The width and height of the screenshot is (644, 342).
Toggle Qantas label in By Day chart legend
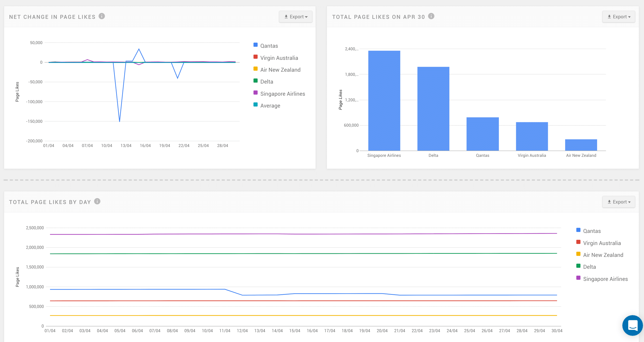tap(592, 231)
